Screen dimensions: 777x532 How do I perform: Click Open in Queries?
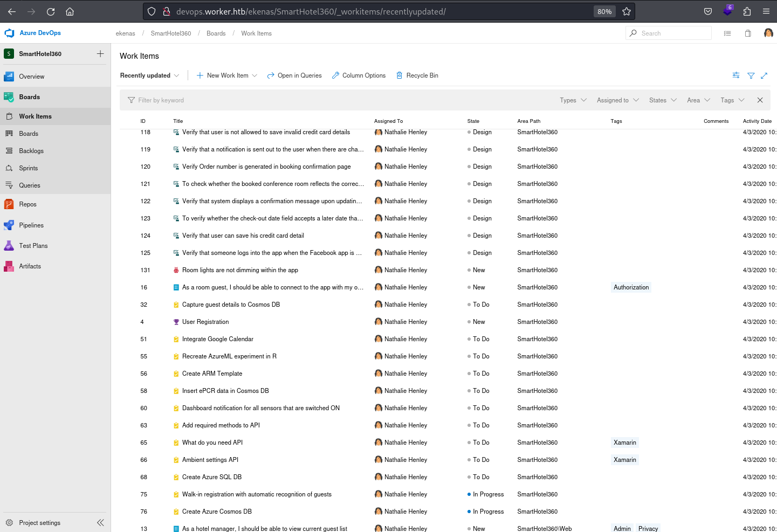coord(294,75)
